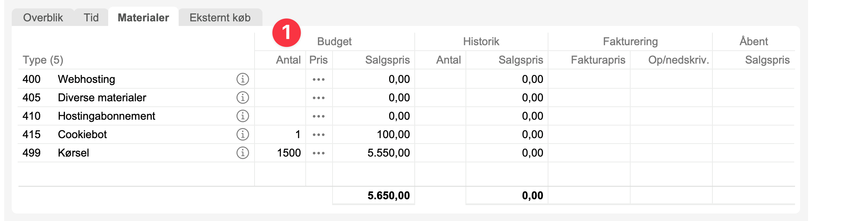Select Kørsel budget Salgspris value 5.550,00
The image size is (868, 221).
tap(388, 153)
